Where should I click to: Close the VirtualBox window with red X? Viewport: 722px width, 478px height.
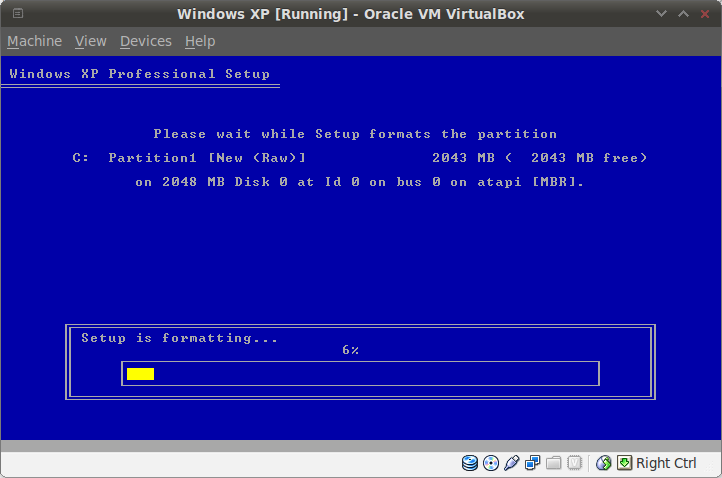705,14
